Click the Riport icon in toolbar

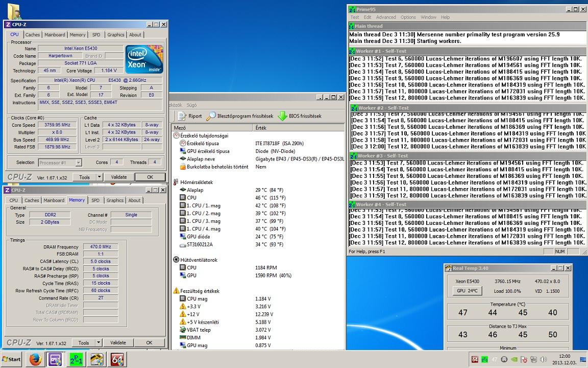pyautogui.click(x=182, y=116)
